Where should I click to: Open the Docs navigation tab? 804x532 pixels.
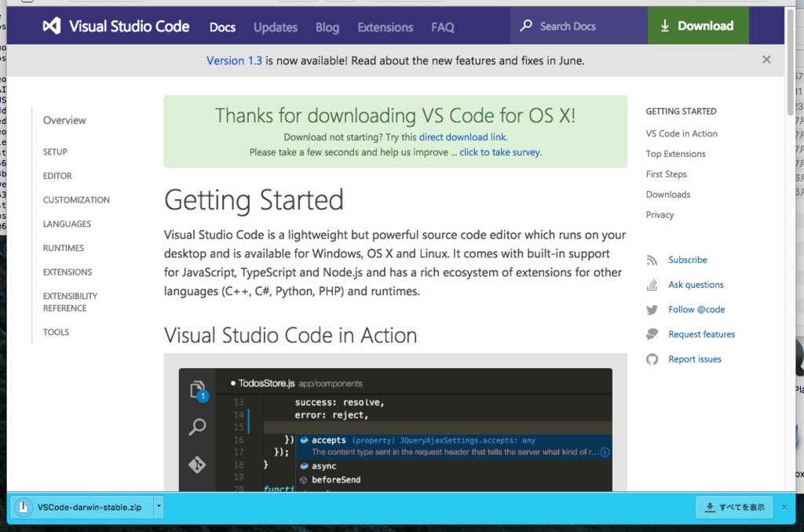222,27
